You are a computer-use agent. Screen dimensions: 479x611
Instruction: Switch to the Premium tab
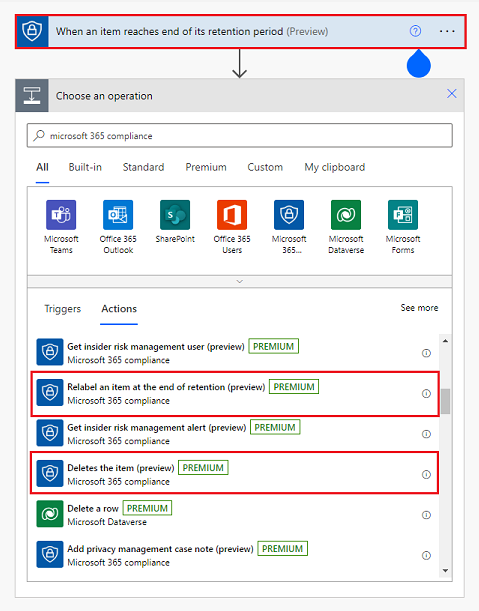(x=206, y=168)
